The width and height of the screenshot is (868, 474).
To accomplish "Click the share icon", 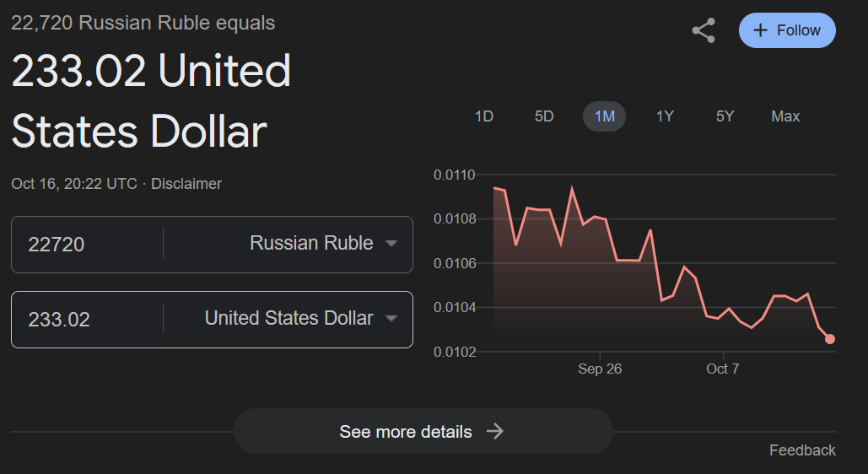I will coord(704,30).
